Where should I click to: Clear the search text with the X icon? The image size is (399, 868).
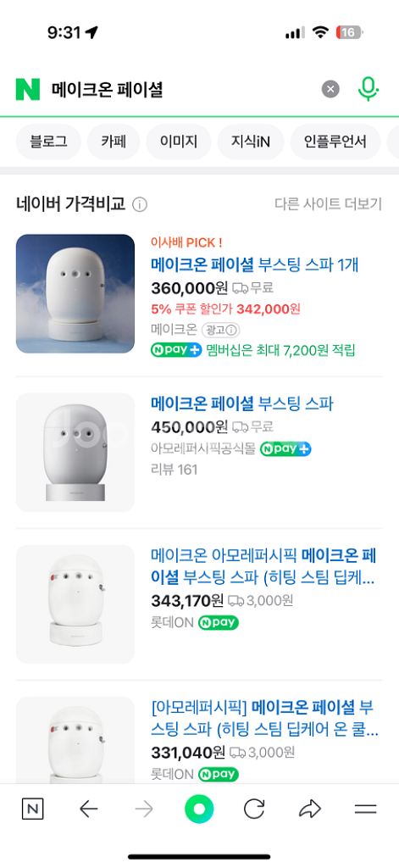tap(330, 89)
